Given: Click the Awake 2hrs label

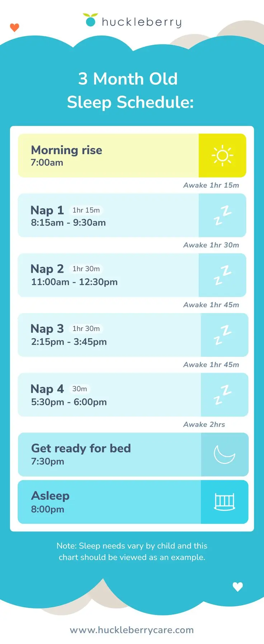Looking at the screenshot, I should click(204, 425).
